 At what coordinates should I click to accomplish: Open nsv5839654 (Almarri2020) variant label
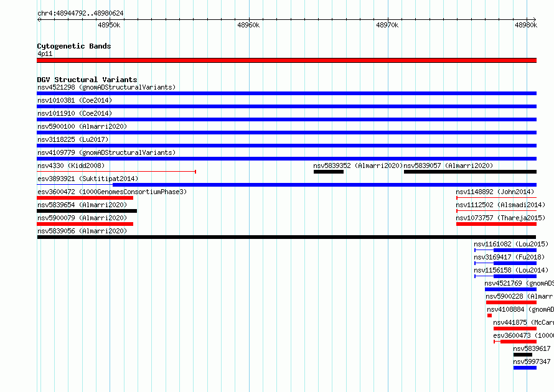tap(82, 205)
